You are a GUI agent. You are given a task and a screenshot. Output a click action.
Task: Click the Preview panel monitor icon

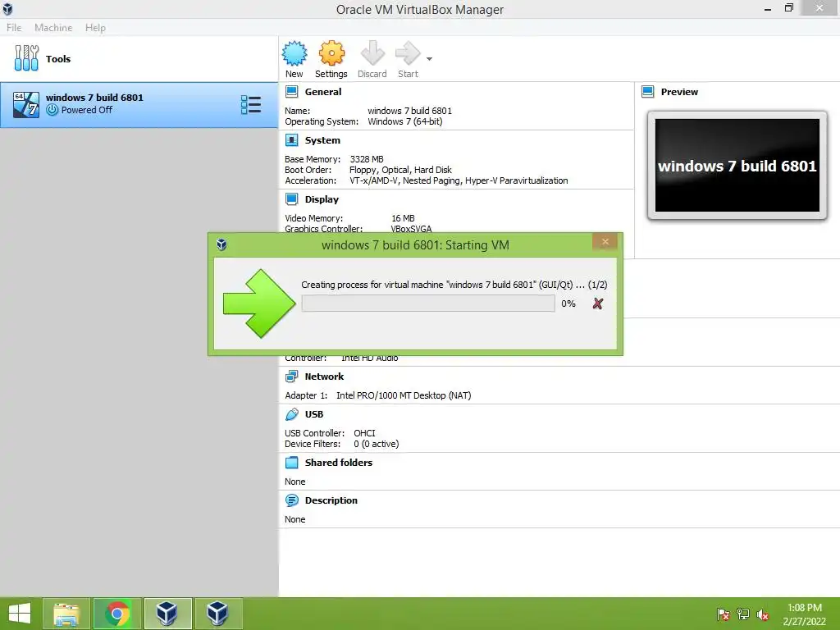point(648,92)
